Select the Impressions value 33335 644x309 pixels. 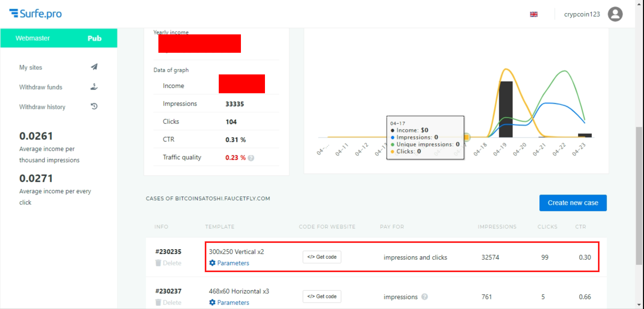[235, 104]
